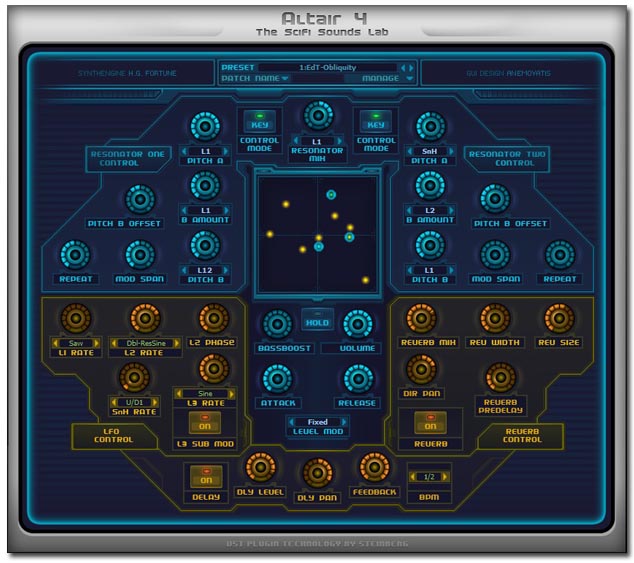
Task: Click the Dly Pan knob
Action: point(317,473)
